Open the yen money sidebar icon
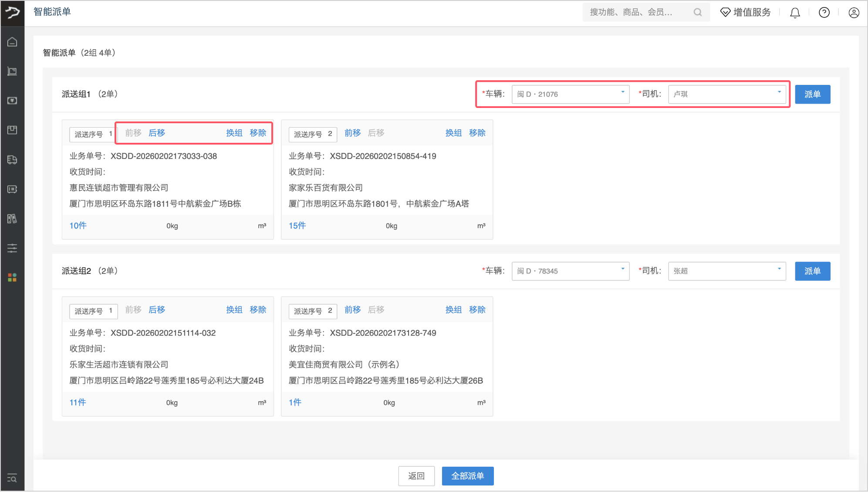Image resolution: width=868 pixels, height=492 pixels. click(x=12, y=101)
